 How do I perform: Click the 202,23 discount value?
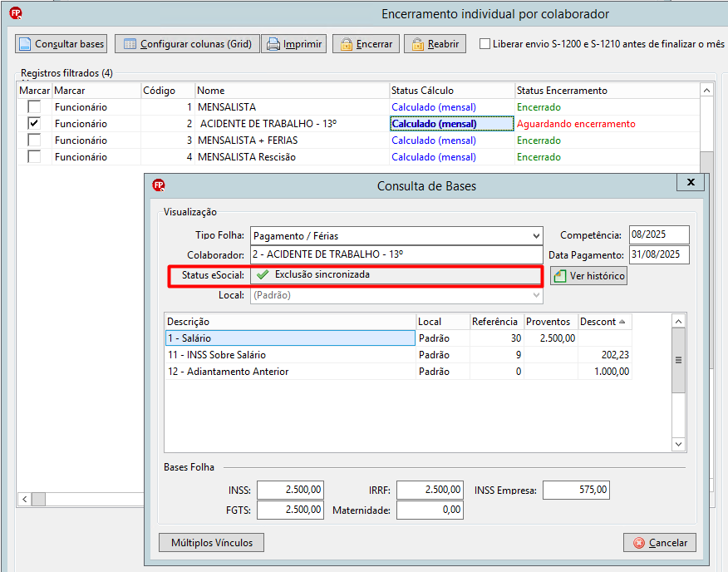[x=615, y=355]
